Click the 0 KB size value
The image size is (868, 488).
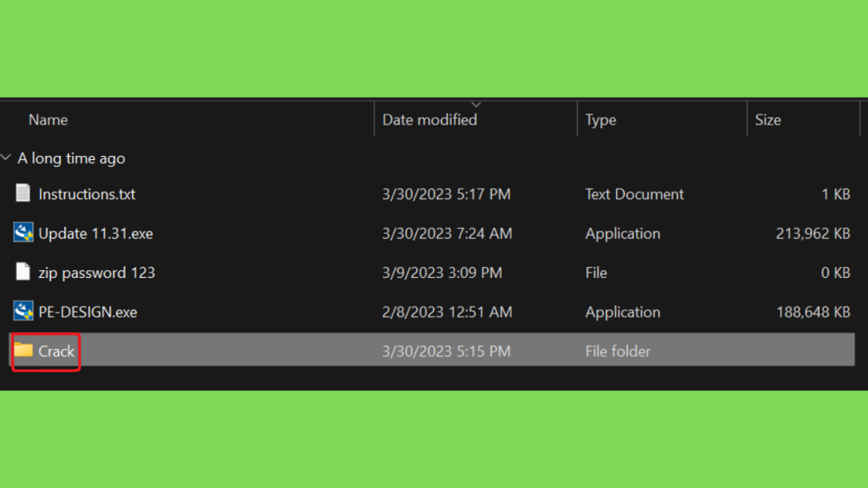pyautogui.click(x=835, y=273)
